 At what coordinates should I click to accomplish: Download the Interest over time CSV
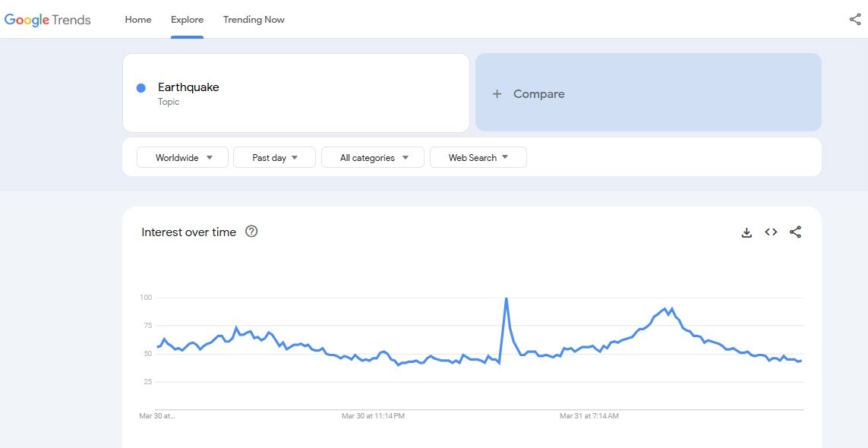pyautogui.click(x=746, y=232)
